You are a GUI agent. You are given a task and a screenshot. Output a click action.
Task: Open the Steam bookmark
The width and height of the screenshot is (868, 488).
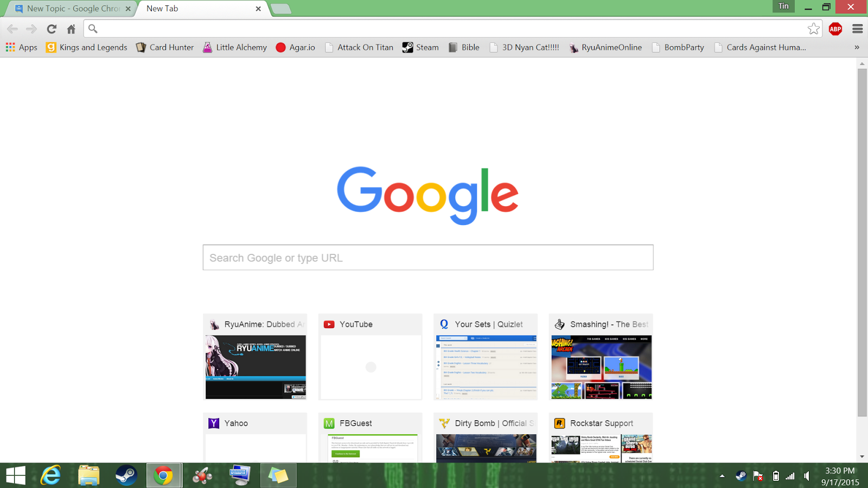420,47
